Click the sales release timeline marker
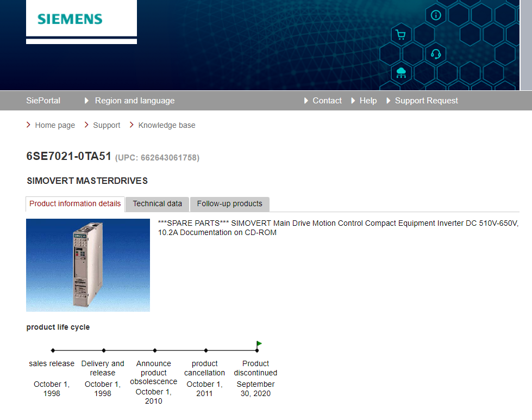Screen dimensions: 532x420 [x=53, y=350]
